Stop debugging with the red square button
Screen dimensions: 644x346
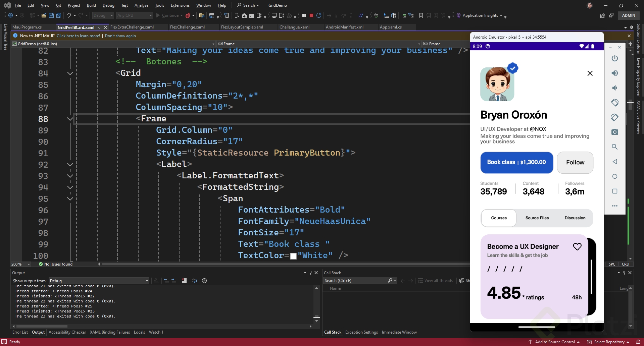pyautogui.click(x=311, y=15)
